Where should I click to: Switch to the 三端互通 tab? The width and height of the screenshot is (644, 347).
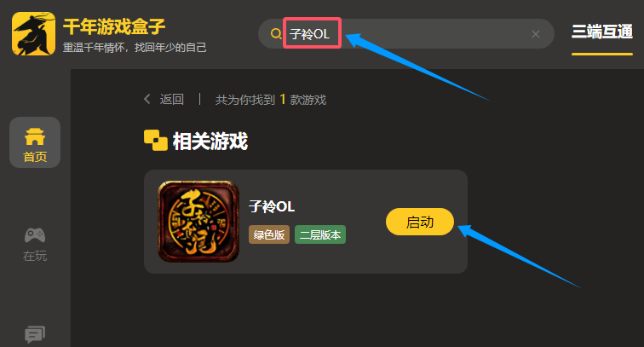[x=602, y=32]
